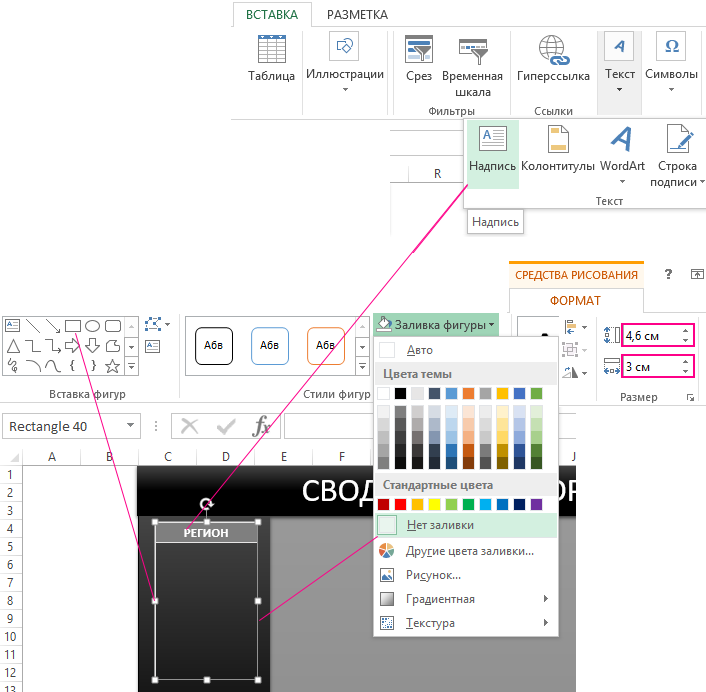Click the Гиперссылка icon
706x692 pixels.
pyautogui.click(x=553, y=59)
